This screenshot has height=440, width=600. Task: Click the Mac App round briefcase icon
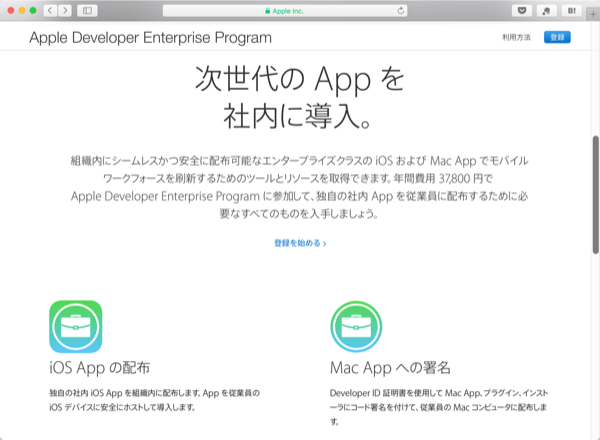(x=356, y=326)
